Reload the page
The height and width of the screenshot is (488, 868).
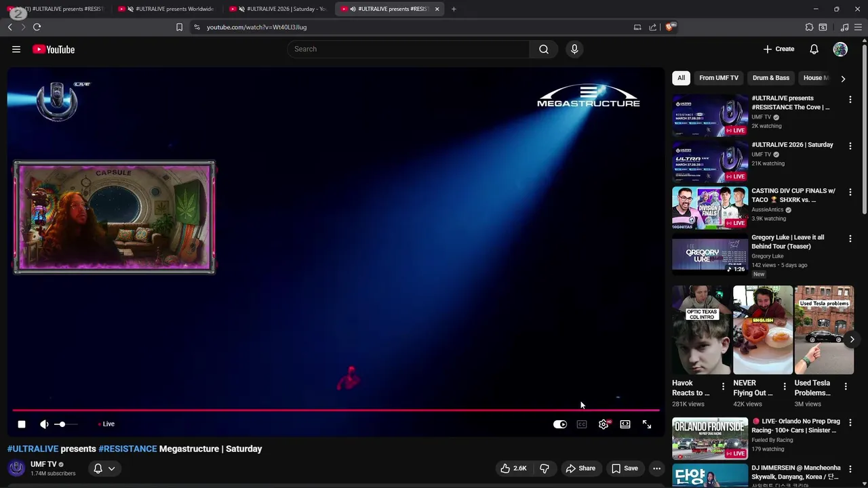click(37, 27)
